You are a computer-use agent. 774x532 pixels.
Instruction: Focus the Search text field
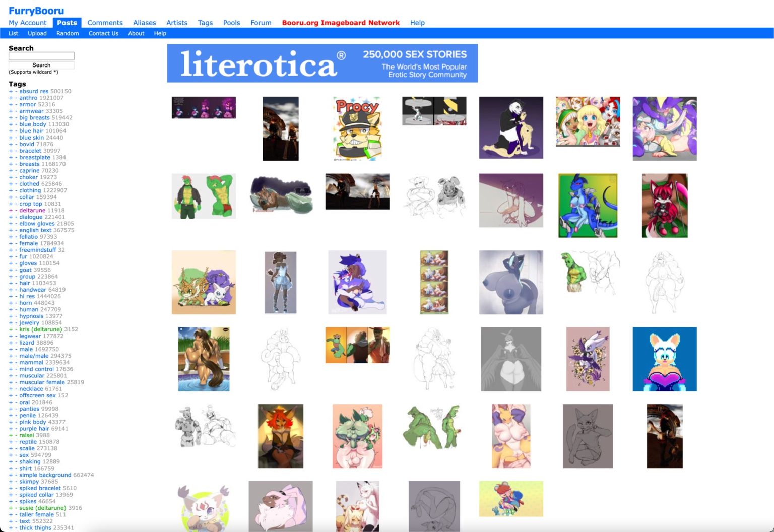[41, 56]
